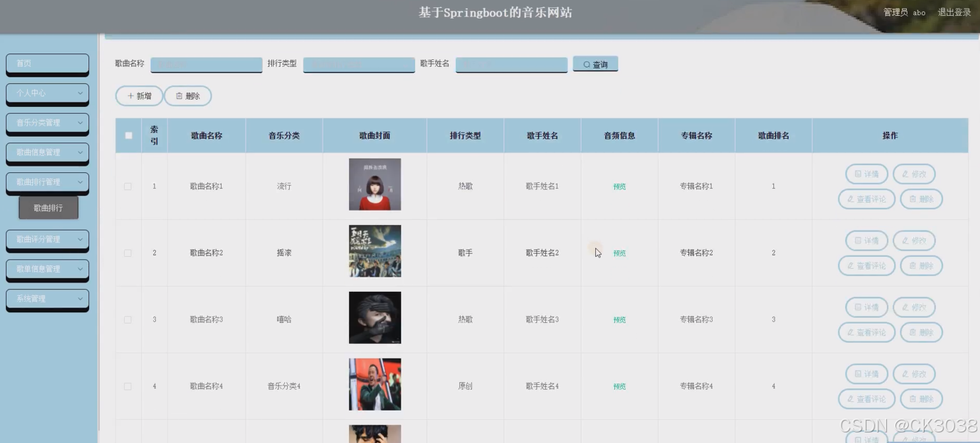Screen dimensions: 980x443
Task: Click the 专辑名称3 cell
Action: pos(696,320)
